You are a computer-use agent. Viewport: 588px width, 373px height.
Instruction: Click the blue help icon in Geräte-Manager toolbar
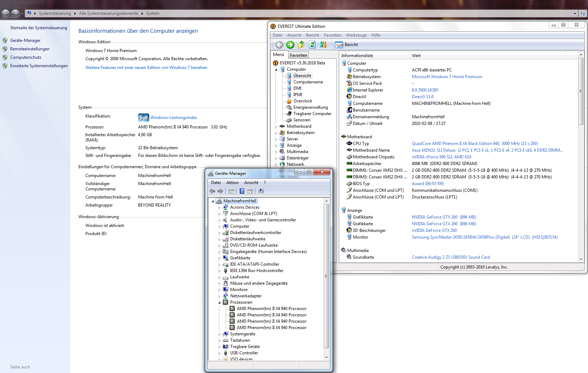[x=242, y=191]
